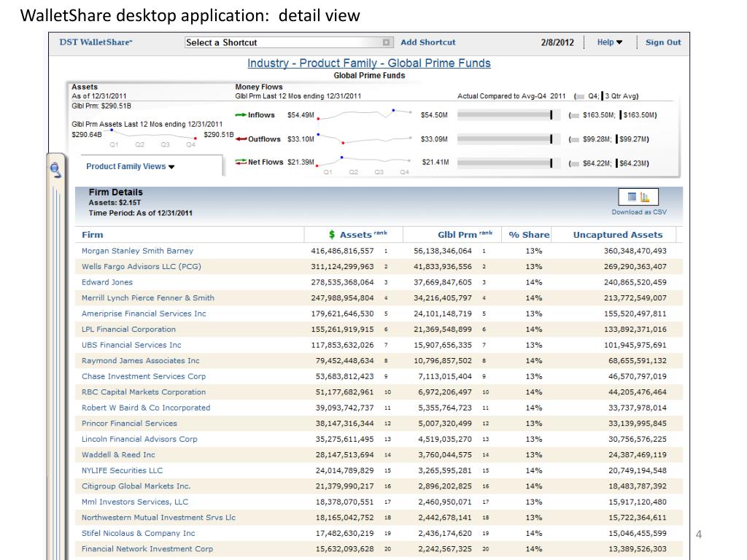The image size is (747, 560).
Task: Switch to the bar chart view icon
Action: tap(645, 197)
